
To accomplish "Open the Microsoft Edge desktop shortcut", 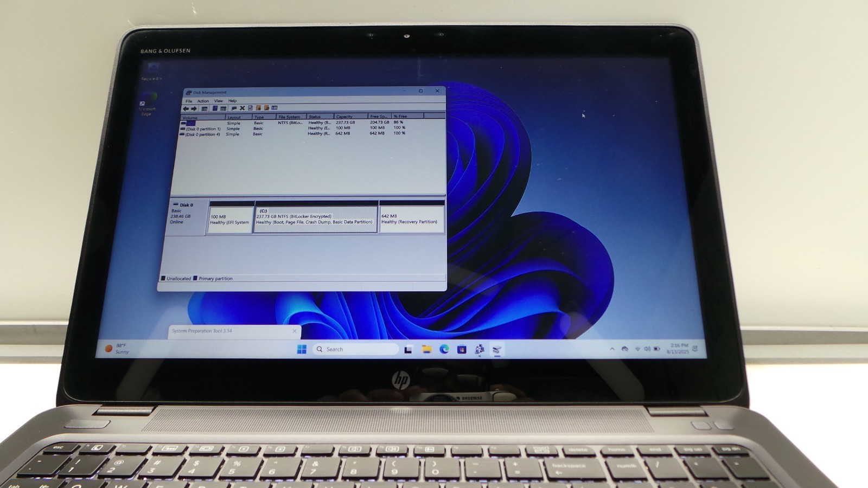I will tap(146, 104).
